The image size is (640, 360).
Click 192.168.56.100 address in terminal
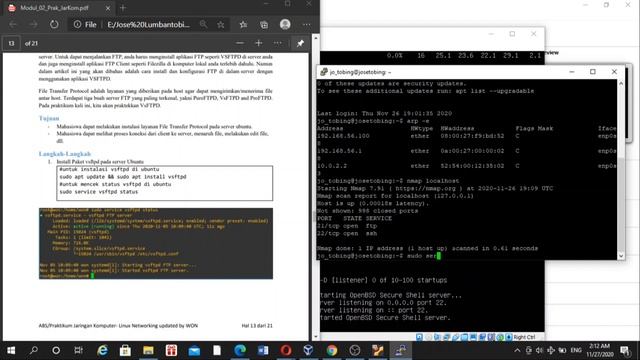click(x=343, y=136)
